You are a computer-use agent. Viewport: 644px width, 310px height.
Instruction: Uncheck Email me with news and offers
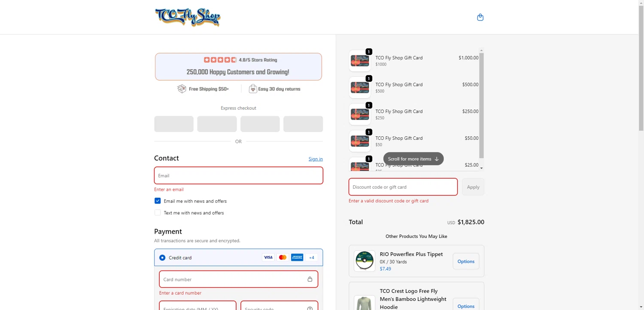click(158, 201)
